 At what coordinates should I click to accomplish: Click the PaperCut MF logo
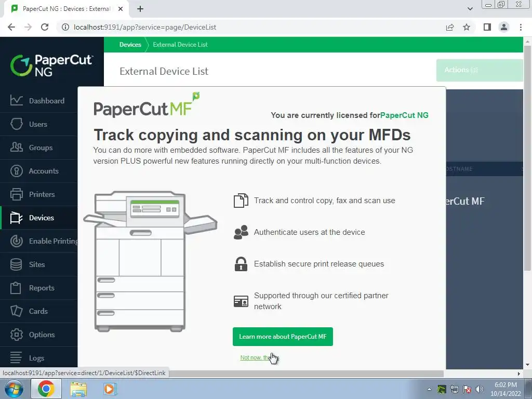147,105
